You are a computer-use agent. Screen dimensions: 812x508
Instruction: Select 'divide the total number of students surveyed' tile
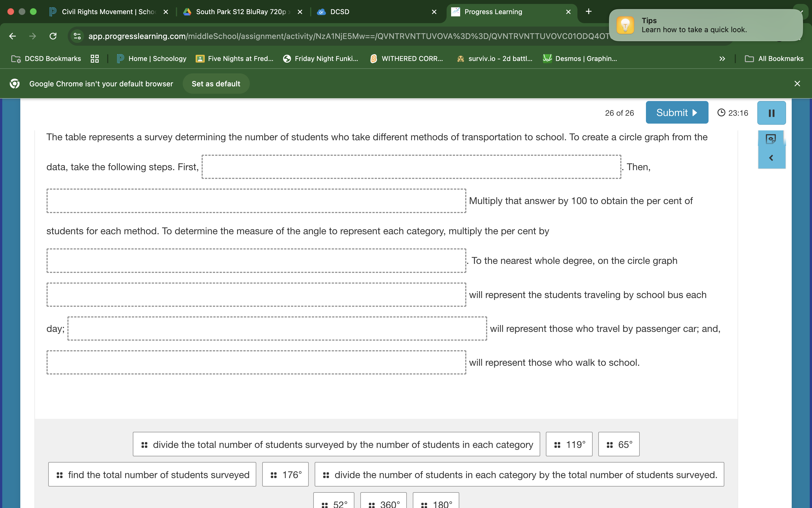[336, 444]
